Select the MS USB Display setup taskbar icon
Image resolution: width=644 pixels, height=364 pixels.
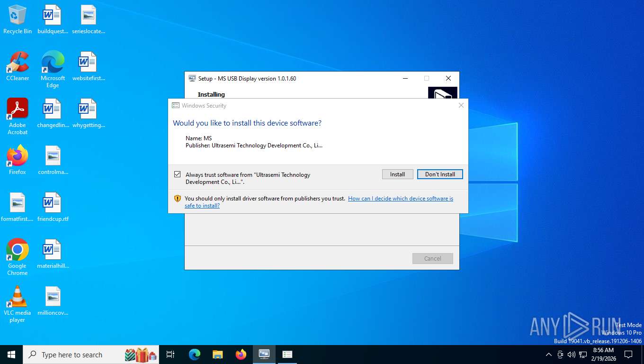264,355
